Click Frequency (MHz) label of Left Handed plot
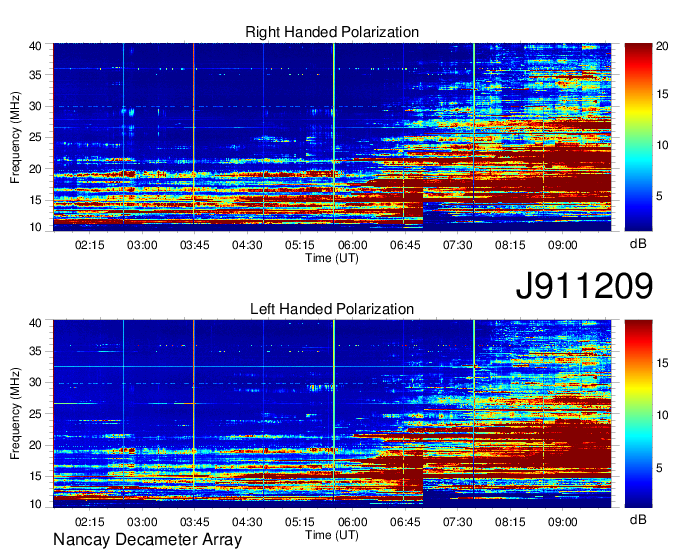Viewport: 680px width, 552px height. [15, 414]
